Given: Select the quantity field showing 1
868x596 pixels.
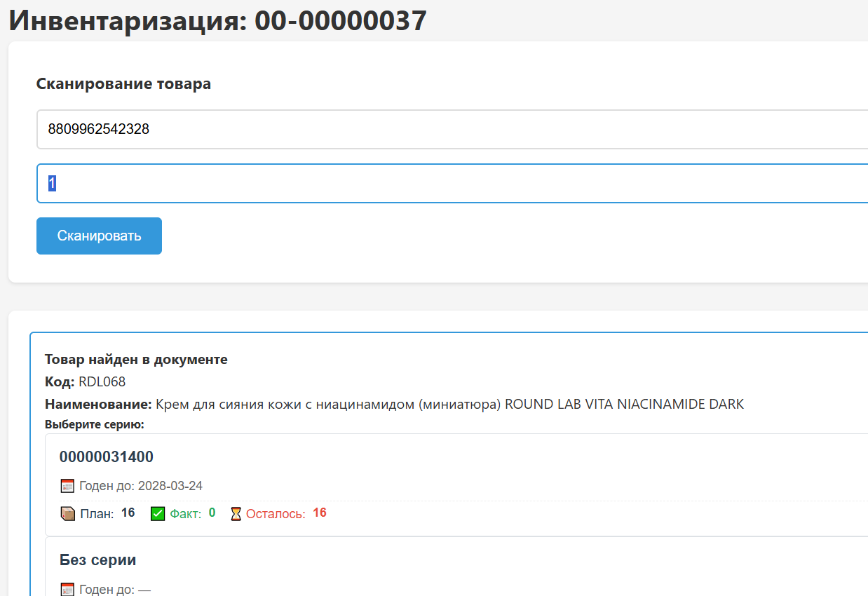Looking at the screenshot, I should [452, 183].
